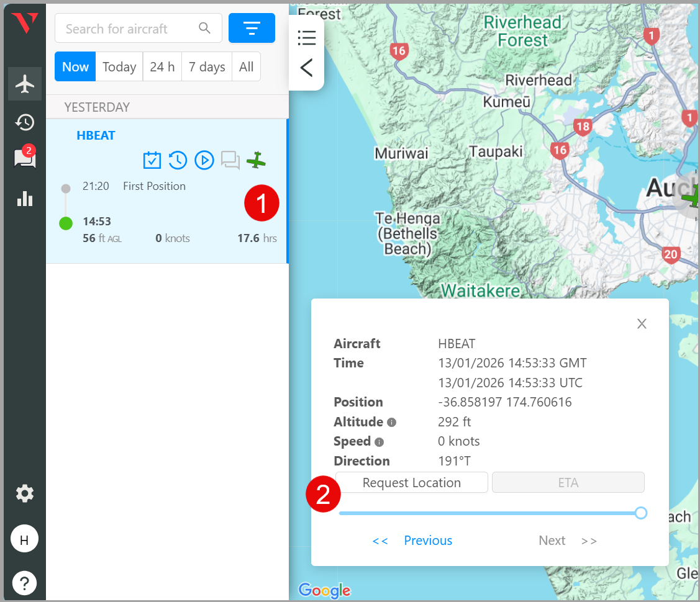Open the blue filter button

(x=252, y=29)
